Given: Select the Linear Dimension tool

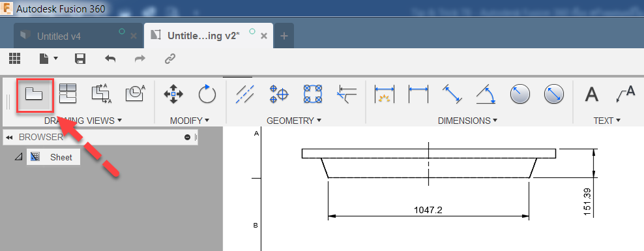Looking at the screenshot, I should pos(418,94).
